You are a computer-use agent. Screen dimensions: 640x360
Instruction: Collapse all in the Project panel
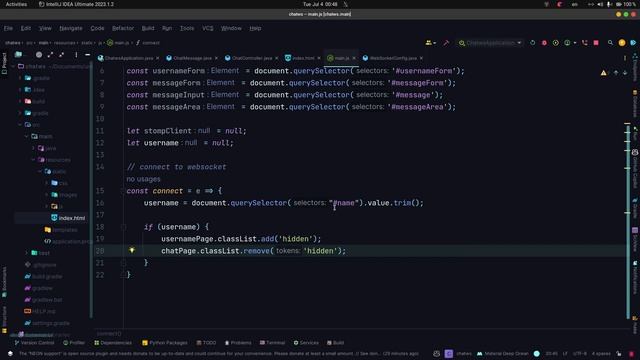point(62,54)
